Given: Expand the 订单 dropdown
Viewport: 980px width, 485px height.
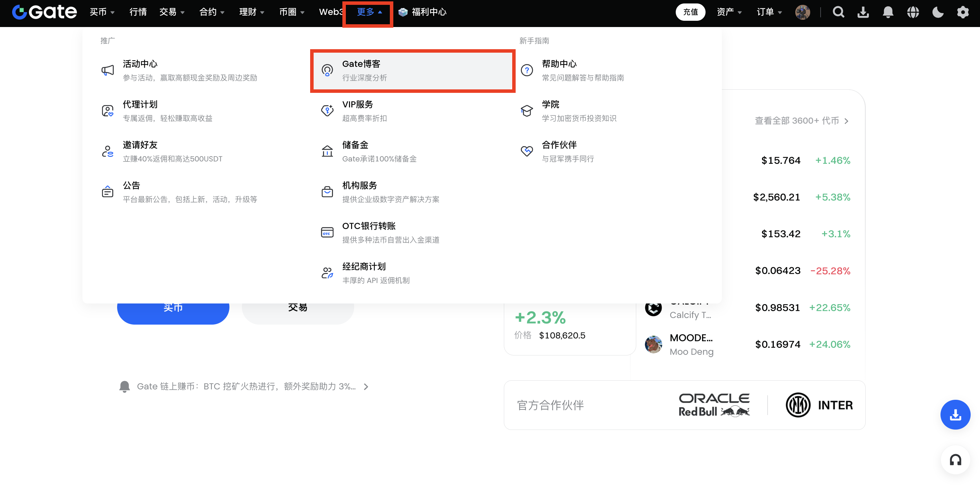Looking at the screenshot, I should (769, 12).
